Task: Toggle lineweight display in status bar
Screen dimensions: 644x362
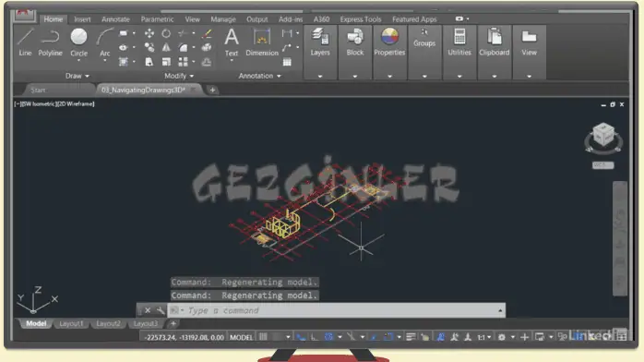Action: click(411, 337)
